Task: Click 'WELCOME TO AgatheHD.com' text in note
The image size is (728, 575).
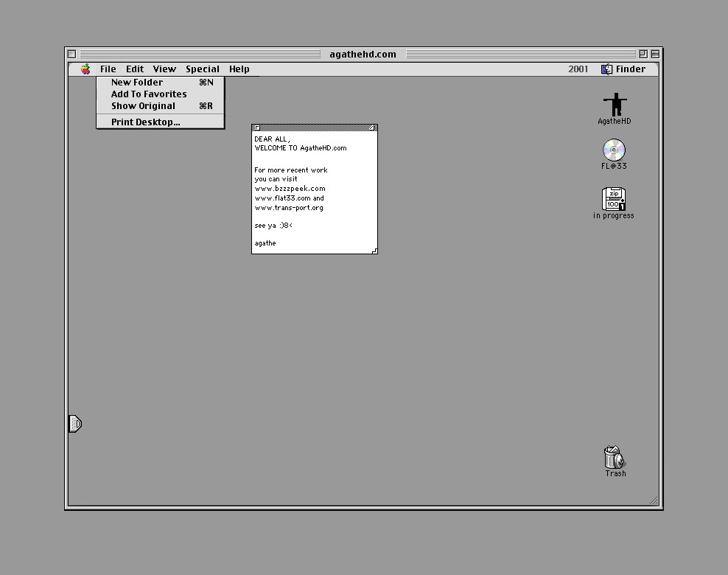Action: [301, 148]
